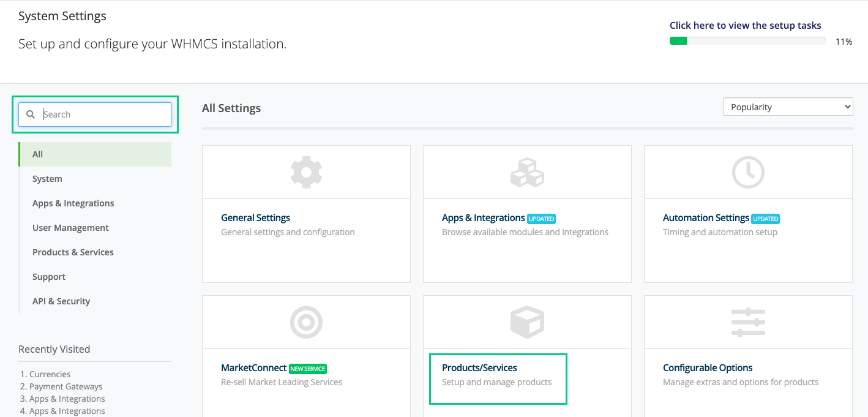The height and width of the screenshot is (417, 868).
Task: Open Automation Settings card title
Action: [x=706, y=217]
